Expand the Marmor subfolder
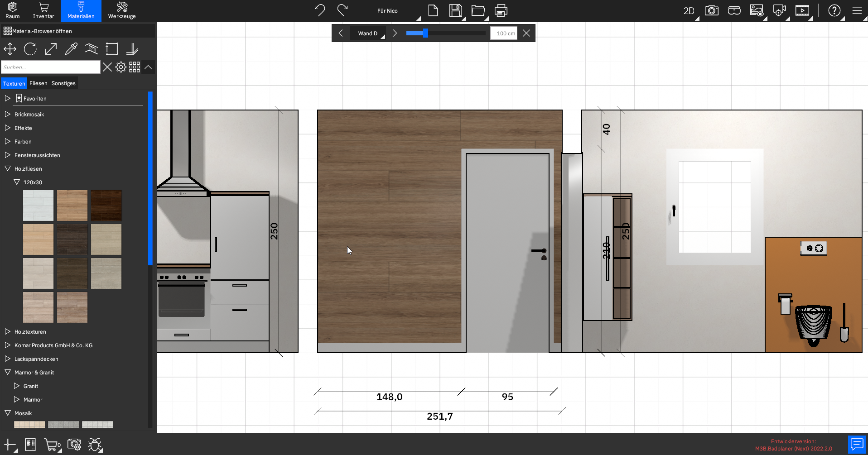Image resolution: width=868 pixels, height=455 pixels. pos(17,399)
